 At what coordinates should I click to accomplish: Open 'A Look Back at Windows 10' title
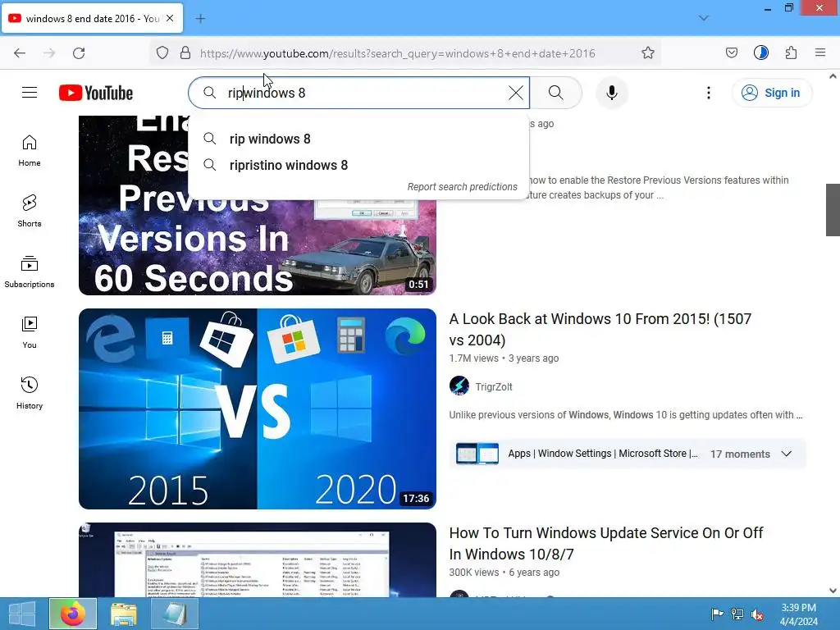(x=600, y=329)
